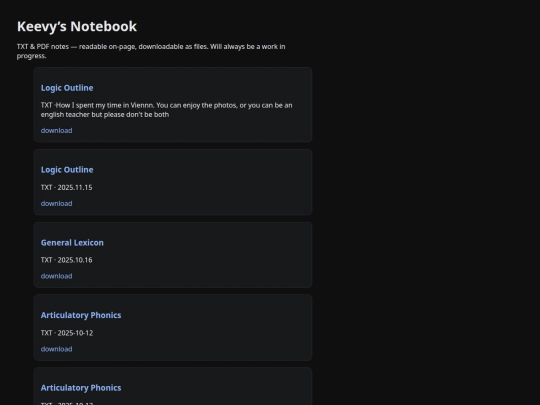Download the Articulatory Phonics note dated 2025-10-12
Image resolution: width=540 pixels, height=405 pixels.
click(x=56, y=349)
